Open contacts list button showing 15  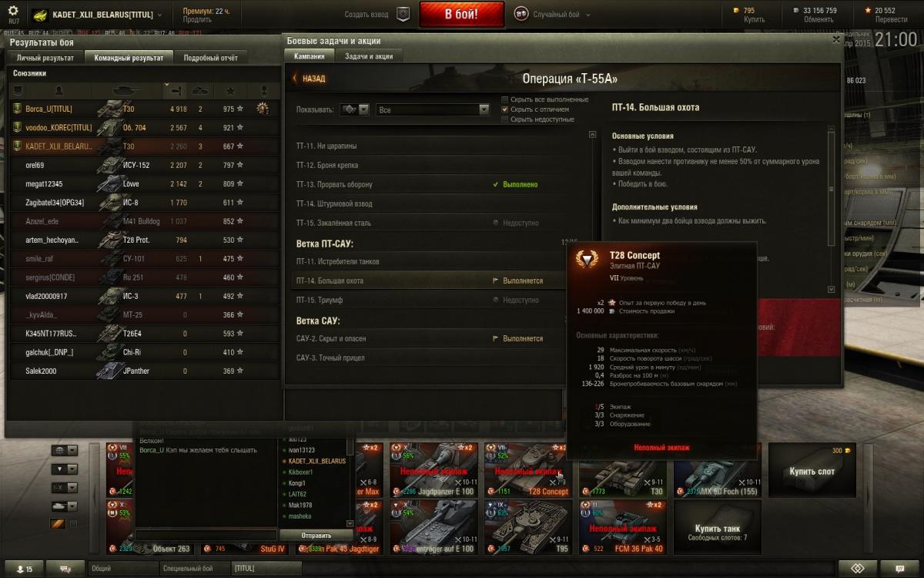pos(24,569)
